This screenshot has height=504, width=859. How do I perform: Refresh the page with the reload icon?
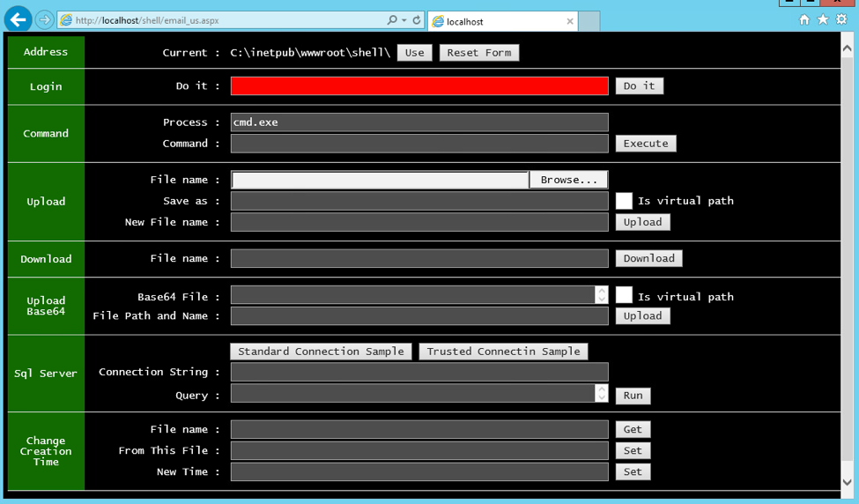417,20
